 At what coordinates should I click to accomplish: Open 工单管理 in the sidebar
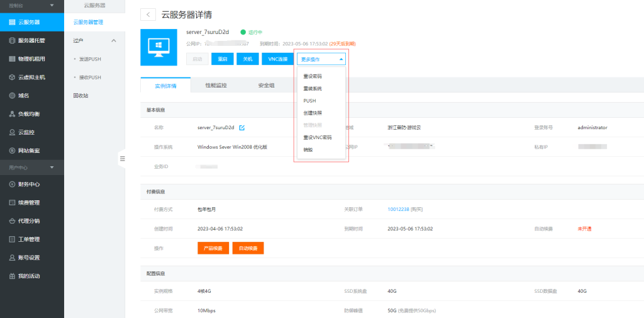point(28,239)
